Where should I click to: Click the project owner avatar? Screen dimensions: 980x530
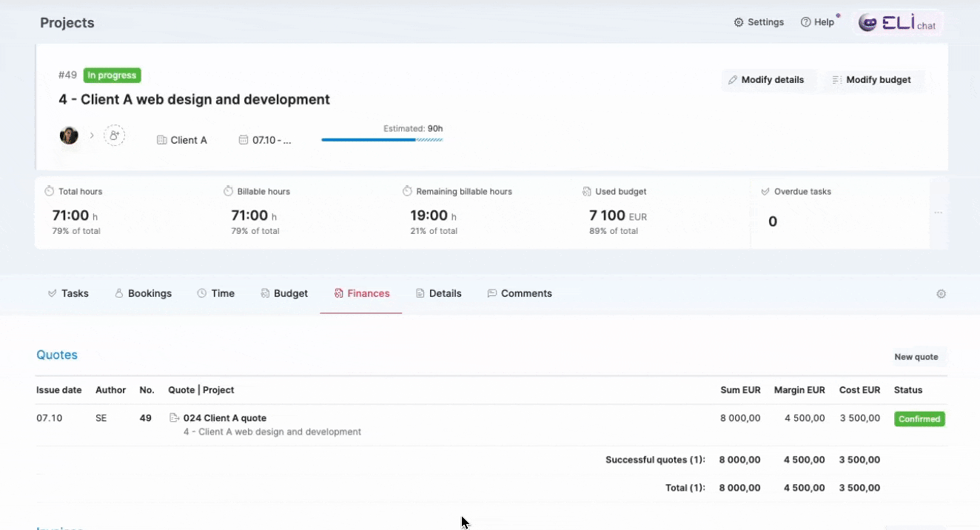click(x=69, y=135)
